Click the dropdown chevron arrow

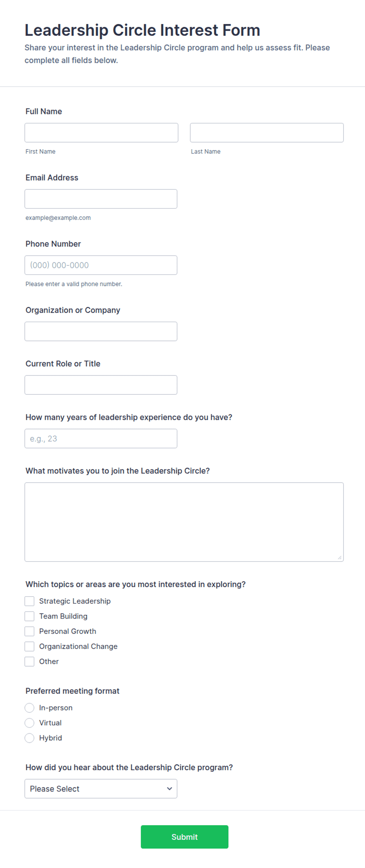pyautogui.click(x=170, y=789)
